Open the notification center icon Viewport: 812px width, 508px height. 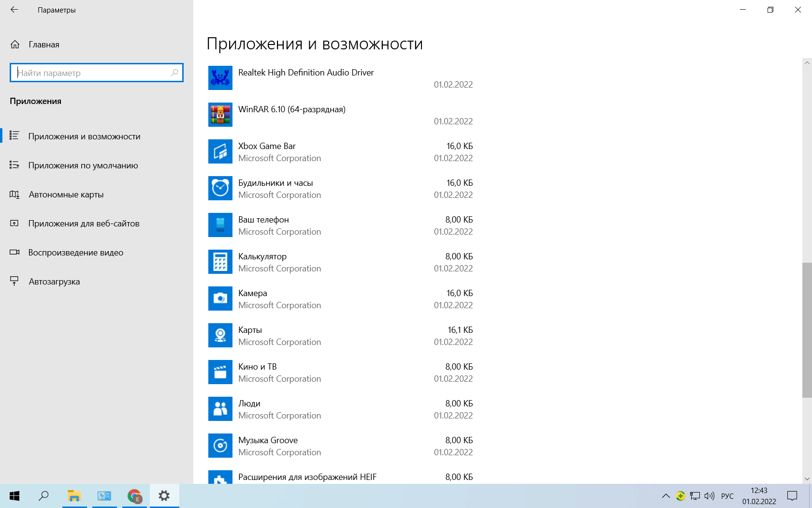792,496
